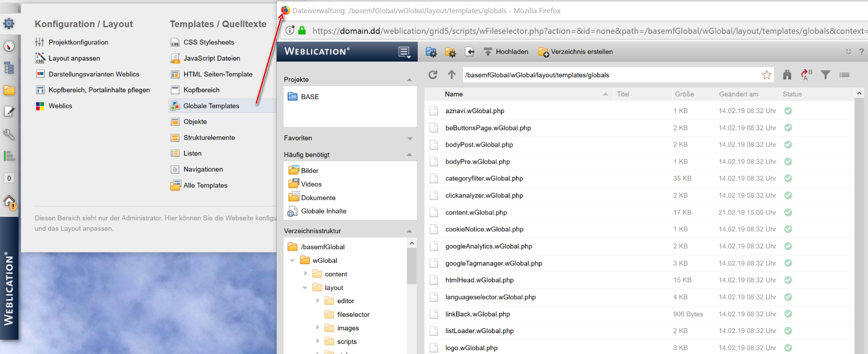Reload the directory listing
This screenshot has width=868, height=354.
point(433,75)
